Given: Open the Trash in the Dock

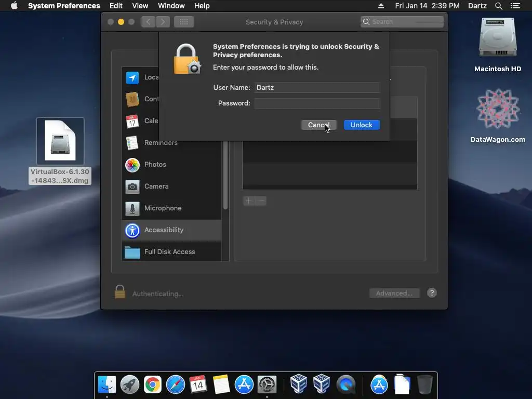Looking at the screenshot, I should coord(425,384).
